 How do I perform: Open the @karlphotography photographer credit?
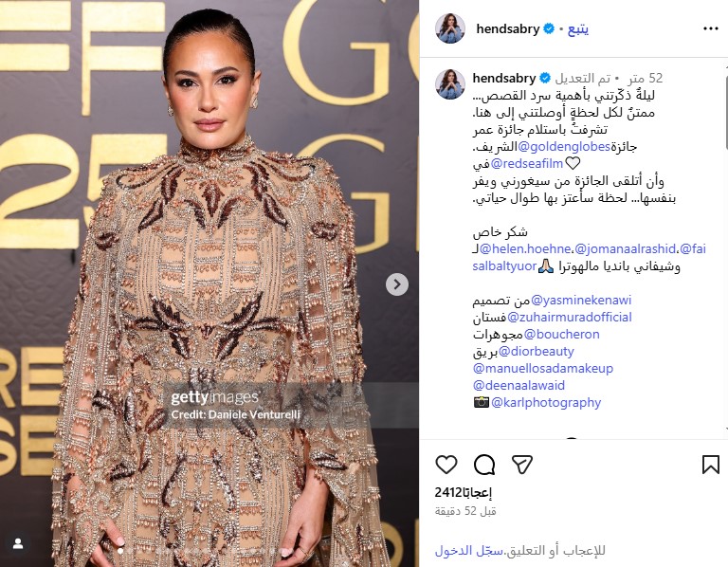click(546, 403)
